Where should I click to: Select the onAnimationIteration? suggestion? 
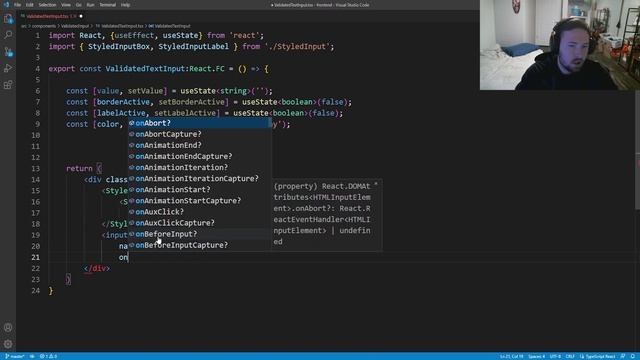(200, 167)
